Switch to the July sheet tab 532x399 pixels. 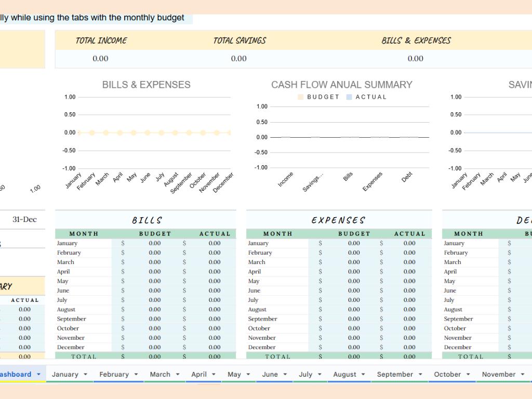[x=305, y=374]
